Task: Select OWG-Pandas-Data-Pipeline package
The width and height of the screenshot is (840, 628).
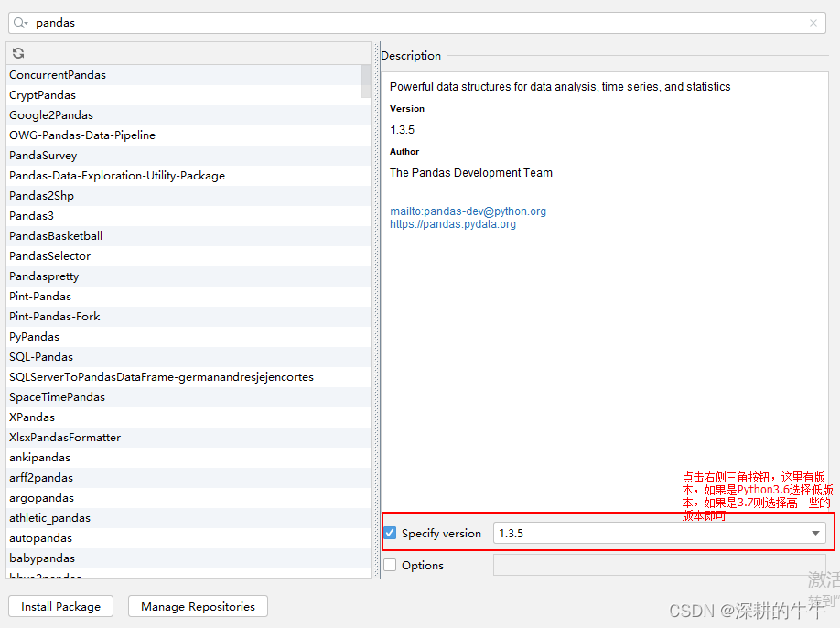Action: click(188, 135)
